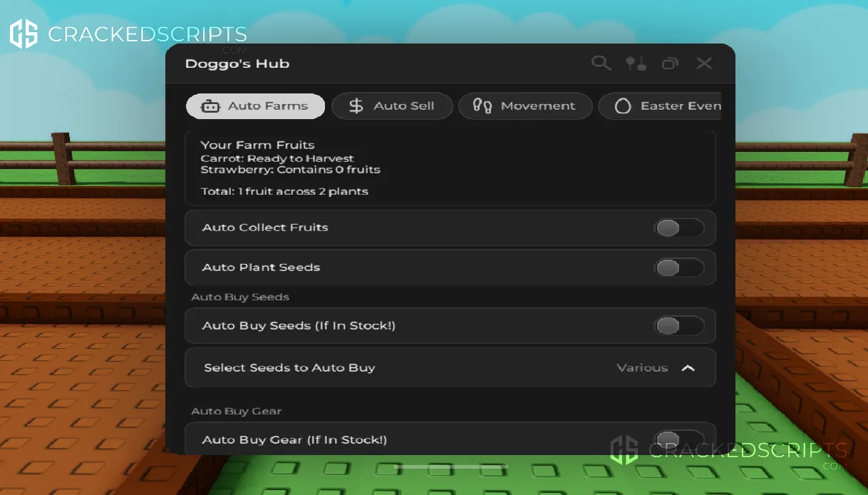Click the footprints icon on Movement tab
Screen dimensions: 868x495
pos(482,106)
